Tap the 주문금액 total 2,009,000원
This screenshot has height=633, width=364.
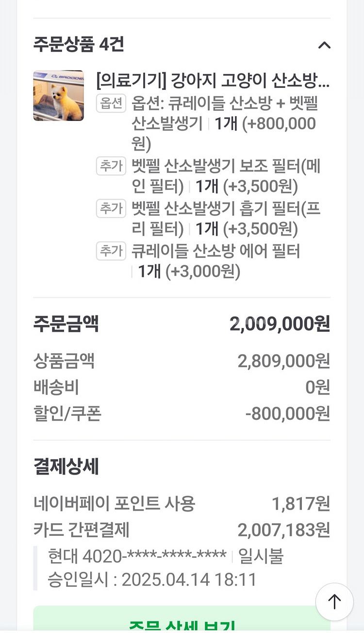tap(280, 324)
